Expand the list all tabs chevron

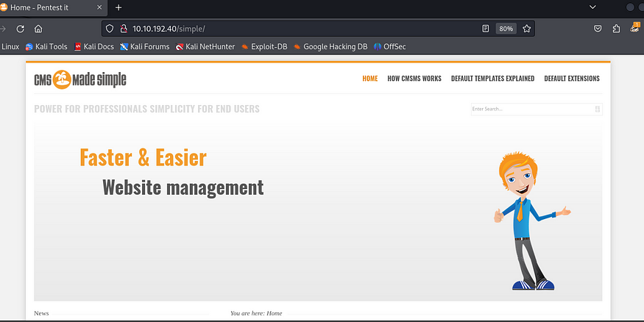pos(592,7)
